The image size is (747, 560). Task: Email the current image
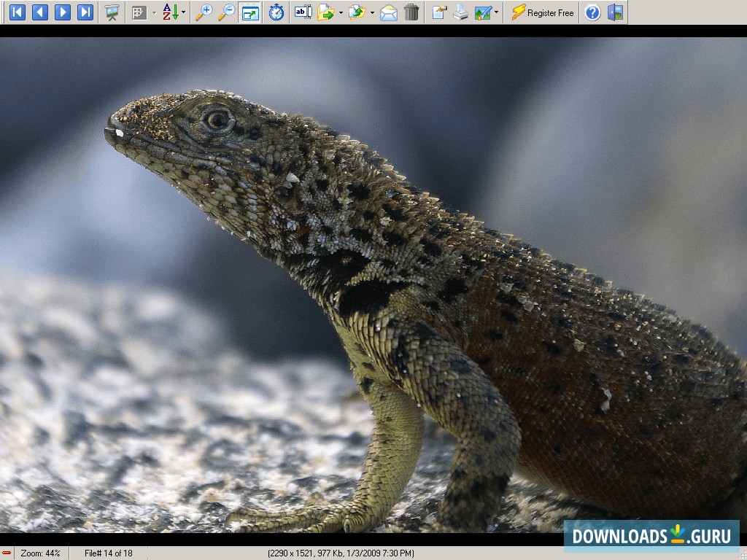tap(390, 12)
